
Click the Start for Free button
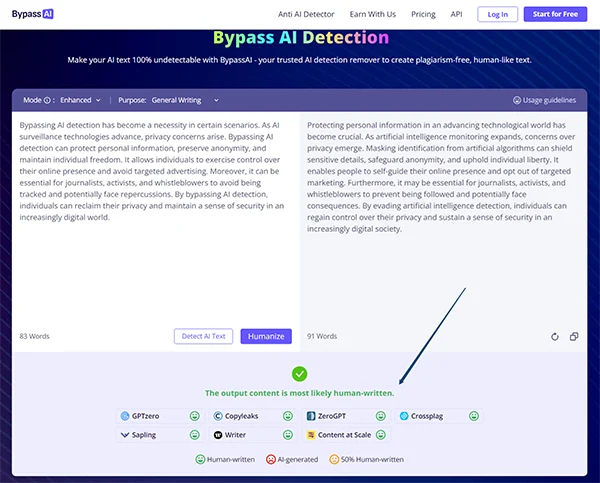(555, 14)
